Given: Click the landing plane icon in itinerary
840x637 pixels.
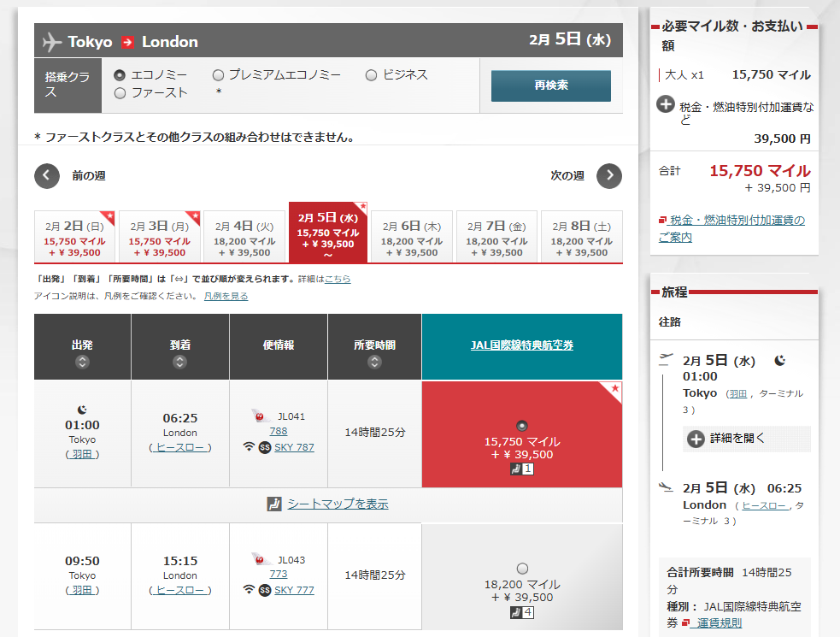Looking at the screenshot, I should coord(666,487).
